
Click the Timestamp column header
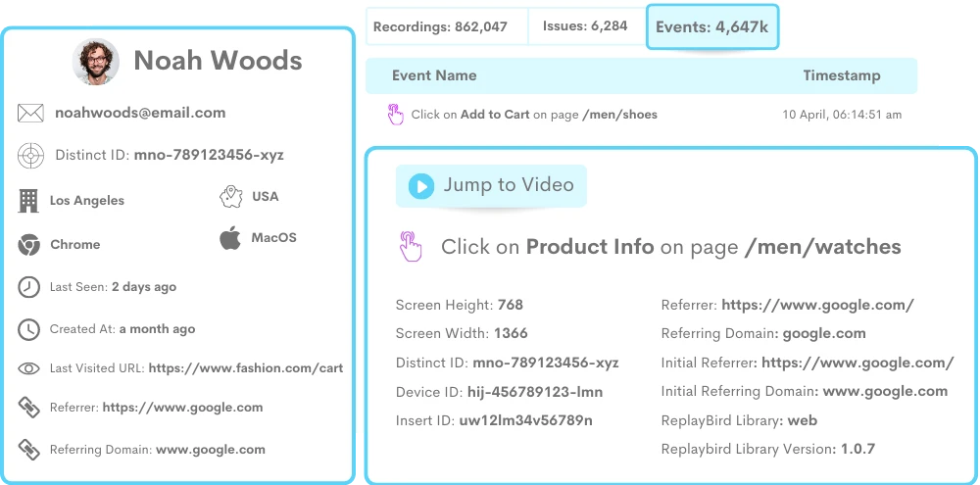pos(841,75)
